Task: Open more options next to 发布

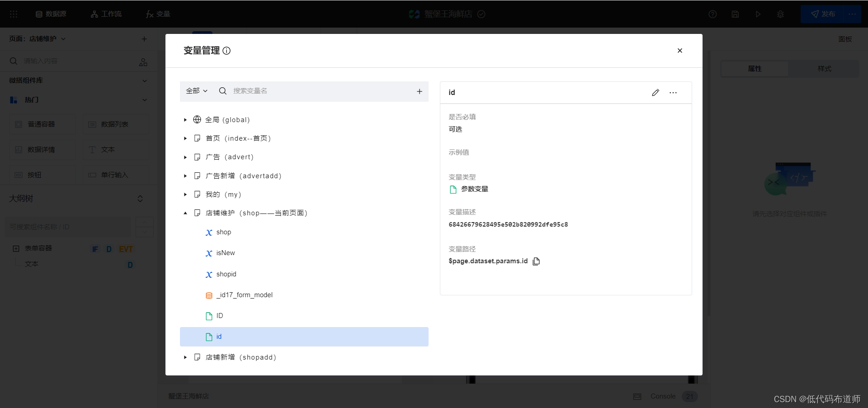Action: (x=852, y=14)
